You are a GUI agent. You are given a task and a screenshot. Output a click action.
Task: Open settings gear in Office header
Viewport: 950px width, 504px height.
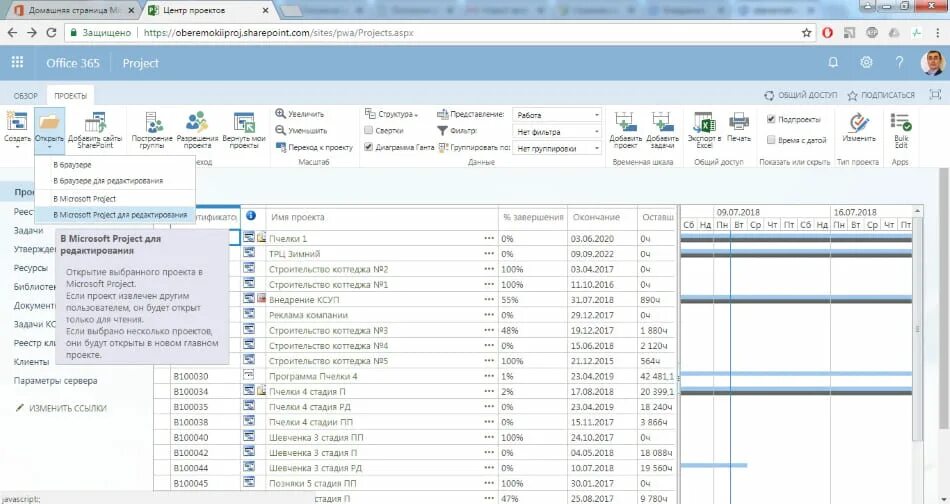(x=866, y=62)
